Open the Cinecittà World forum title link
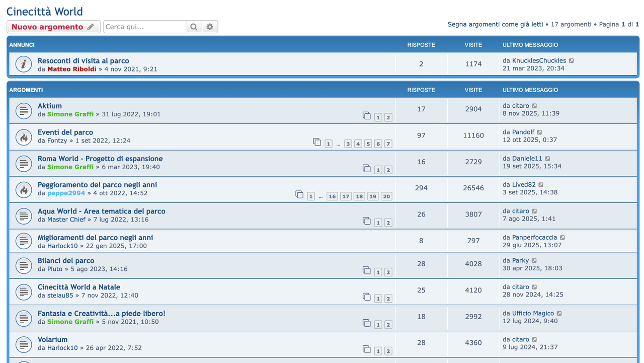The width and height of the screenshot is (644, 363). point(45,11)
